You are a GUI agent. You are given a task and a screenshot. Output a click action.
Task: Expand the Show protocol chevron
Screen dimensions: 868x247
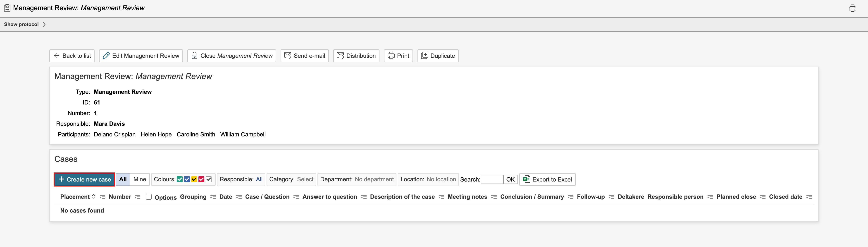(44, 24)
